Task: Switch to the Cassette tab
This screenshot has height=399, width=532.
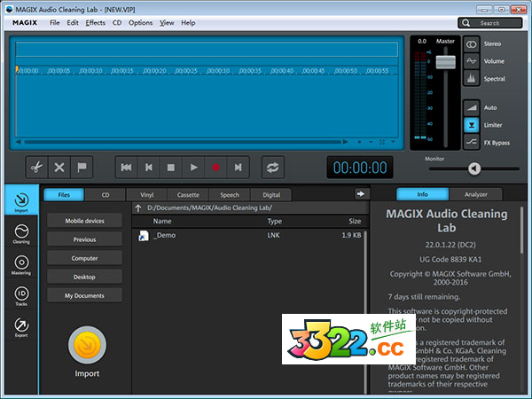Action: click(x=188, y=195)
